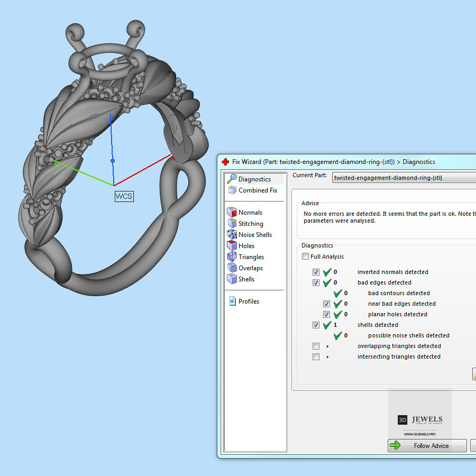Toggle inverted normals detected checkbox
The image size is (476, 476).
point(316,272)
